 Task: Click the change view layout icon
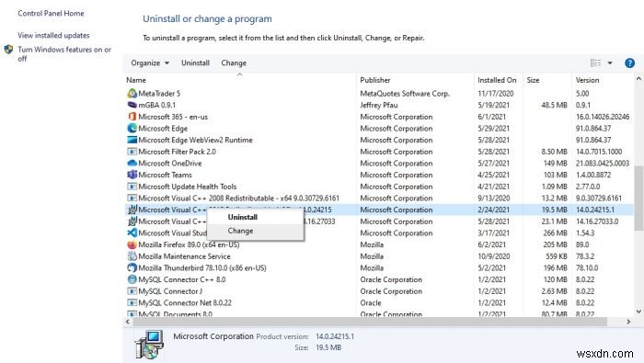click(x=595, y=62)
